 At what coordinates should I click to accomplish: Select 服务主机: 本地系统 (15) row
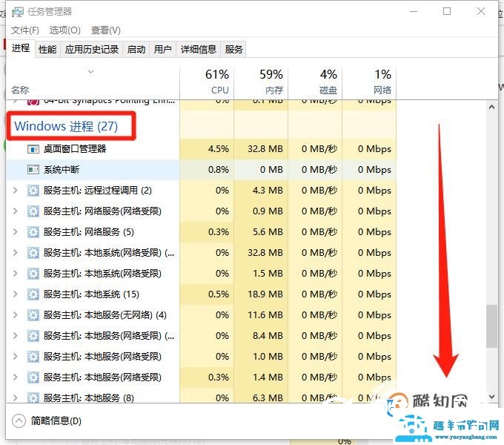pos(201,294)
